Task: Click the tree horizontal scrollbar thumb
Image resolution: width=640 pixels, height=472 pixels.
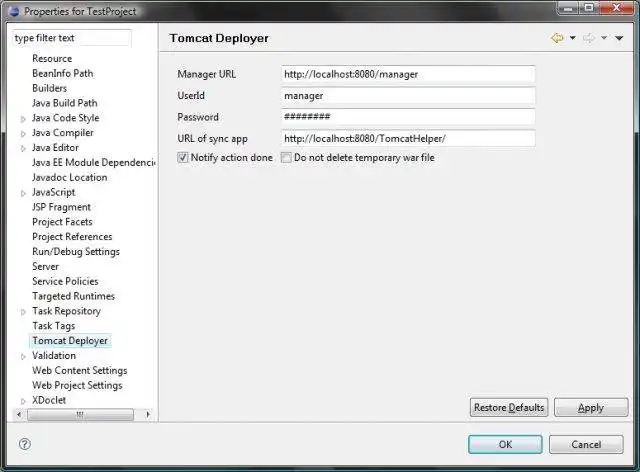Action: pyautogui.click(x=80, y=414)
